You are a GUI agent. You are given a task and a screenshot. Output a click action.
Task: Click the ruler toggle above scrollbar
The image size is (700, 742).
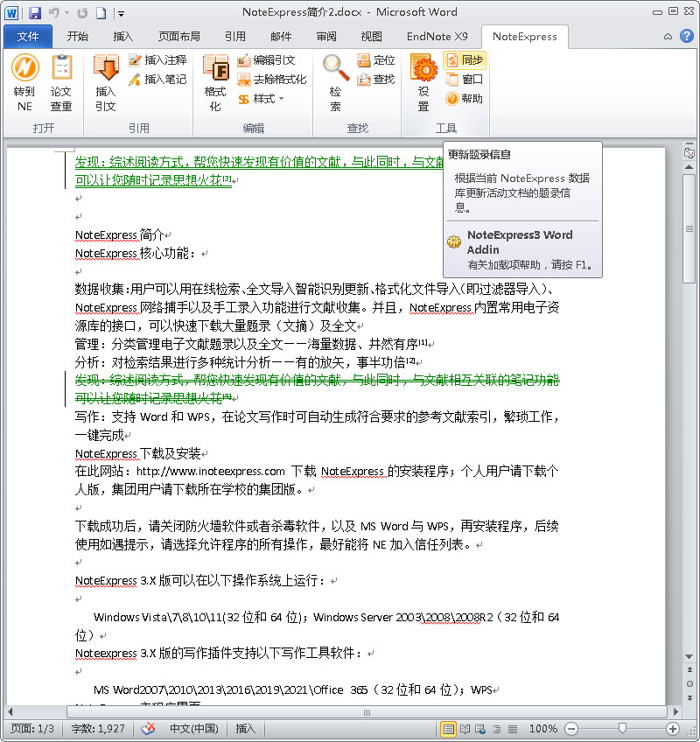[689, 152]
